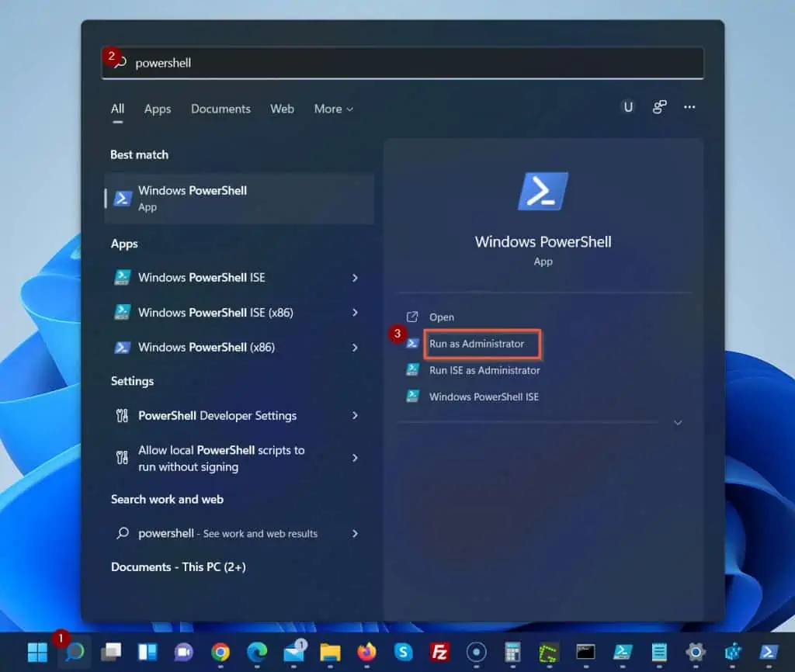Image resolution: width=795 pixels, height=672 pixels.
Task: Expand PowerShell Developer Settings chevron
Action: pos(355,416)
